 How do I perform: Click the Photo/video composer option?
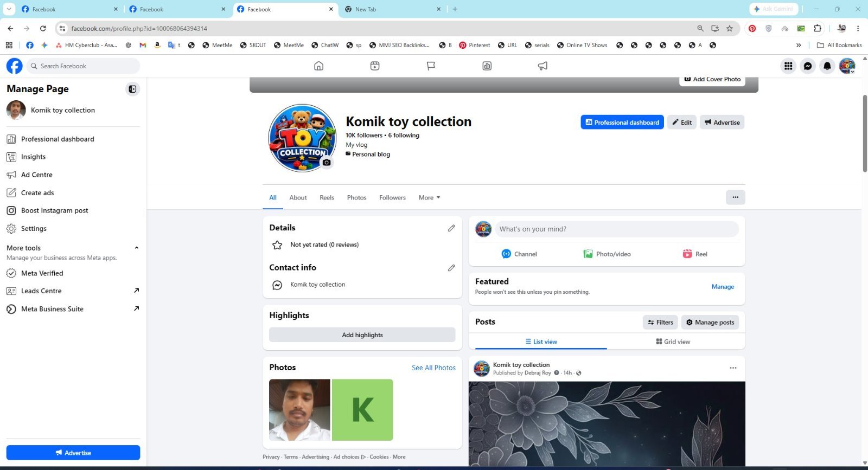pos(607,254)
